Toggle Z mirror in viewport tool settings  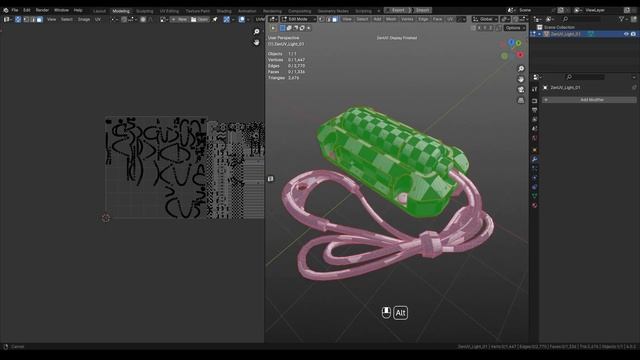coord(491,28)
